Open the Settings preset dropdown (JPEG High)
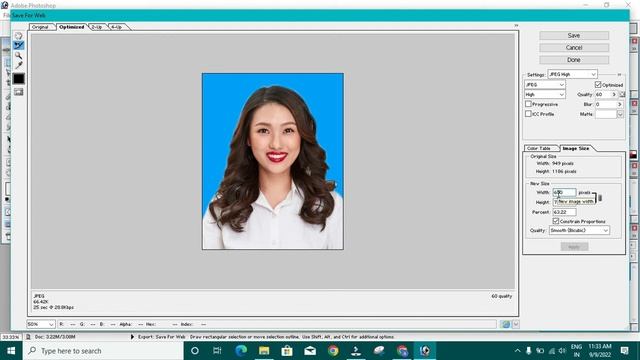640x360 pixels. [x=572, y=74]
